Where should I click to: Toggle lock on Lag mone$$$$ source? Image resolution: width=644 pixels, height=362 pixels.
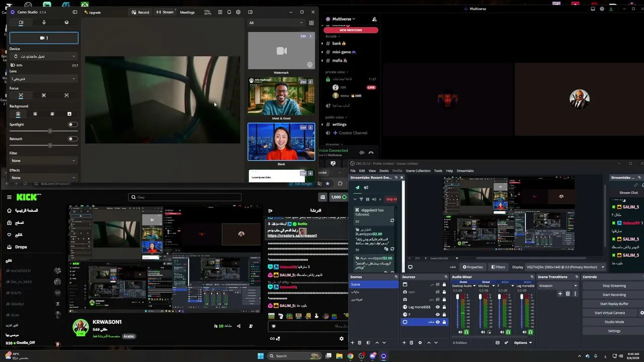click(444, 307)
